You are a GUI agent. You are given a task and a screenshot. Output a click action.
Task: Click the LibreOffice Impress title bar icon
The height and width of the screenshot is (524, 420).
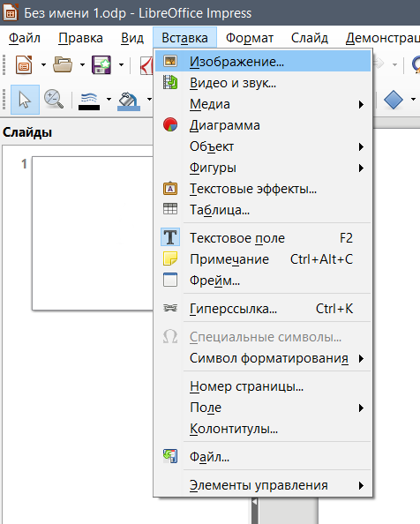11,12
